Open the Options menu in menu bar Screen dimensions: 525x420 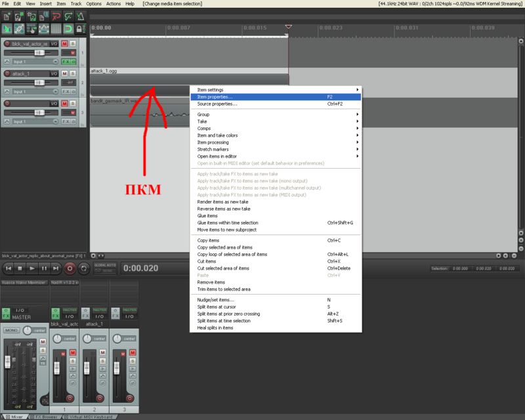pyautogui.click(x=94, y=4)
